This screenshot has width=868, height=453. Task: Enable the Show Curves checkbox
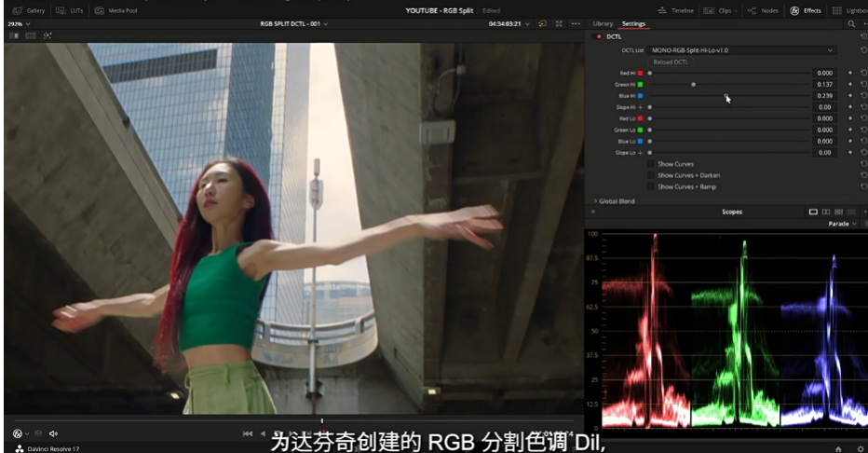[651, 164]
